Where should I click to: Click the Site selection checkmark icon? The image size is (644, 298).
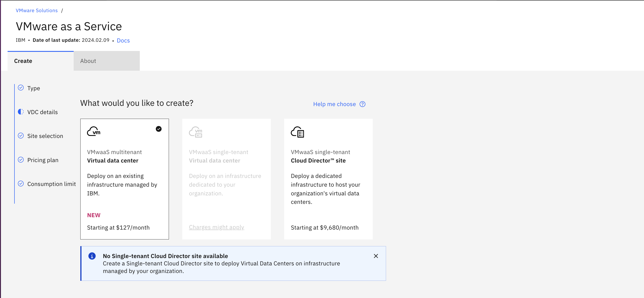21,136
